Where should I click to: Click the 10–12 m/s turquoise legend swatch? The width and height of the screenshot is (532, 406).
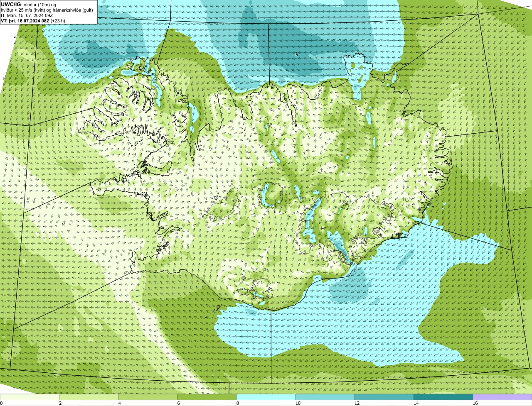point(325,397)
